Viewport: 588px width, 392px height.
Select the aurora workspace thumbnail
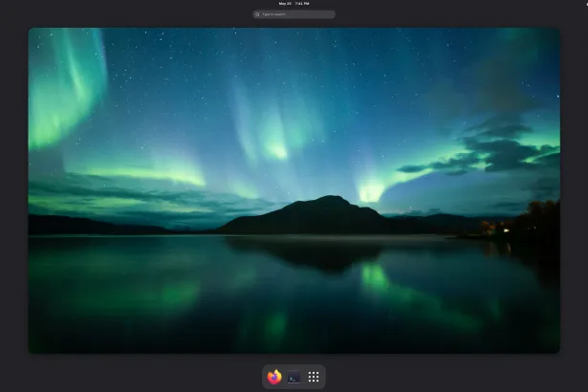point(294,190)
